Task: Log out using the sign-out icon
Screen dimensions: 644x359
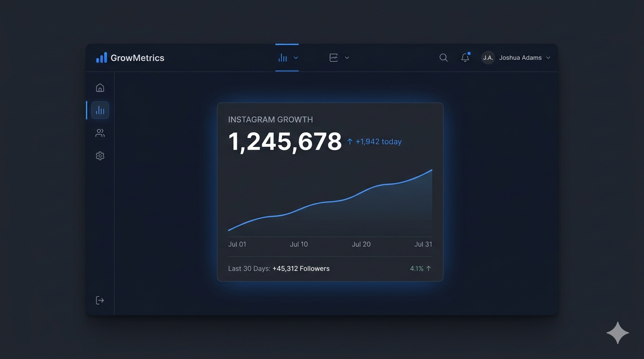Action: coord(100,300)
